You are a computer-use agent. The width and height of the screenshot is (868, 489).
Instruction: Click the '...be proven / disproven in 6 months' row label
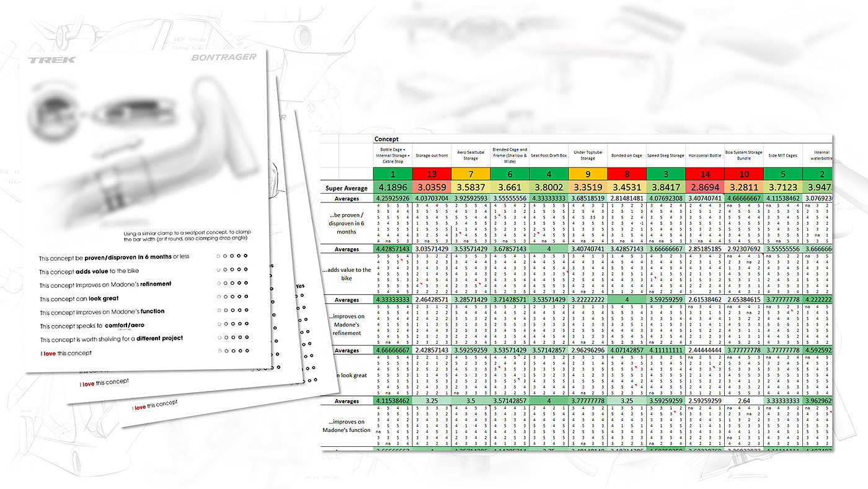347,223
